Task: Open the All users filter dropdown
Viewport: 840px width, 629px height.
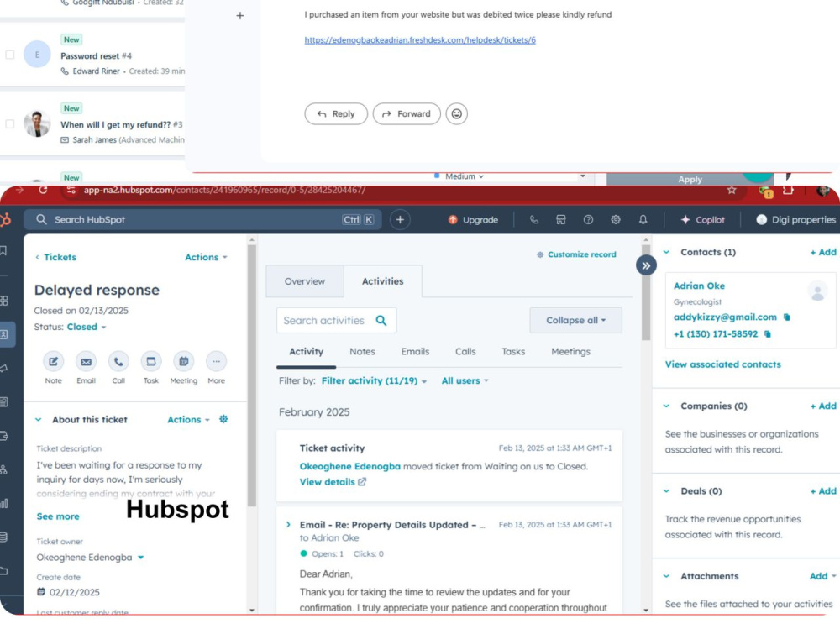Action: pyautogui.click(x=465, y=381)
